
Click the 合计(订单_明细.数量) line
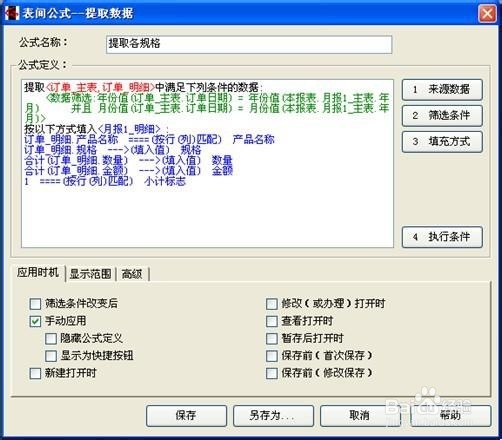click(128, 160)
